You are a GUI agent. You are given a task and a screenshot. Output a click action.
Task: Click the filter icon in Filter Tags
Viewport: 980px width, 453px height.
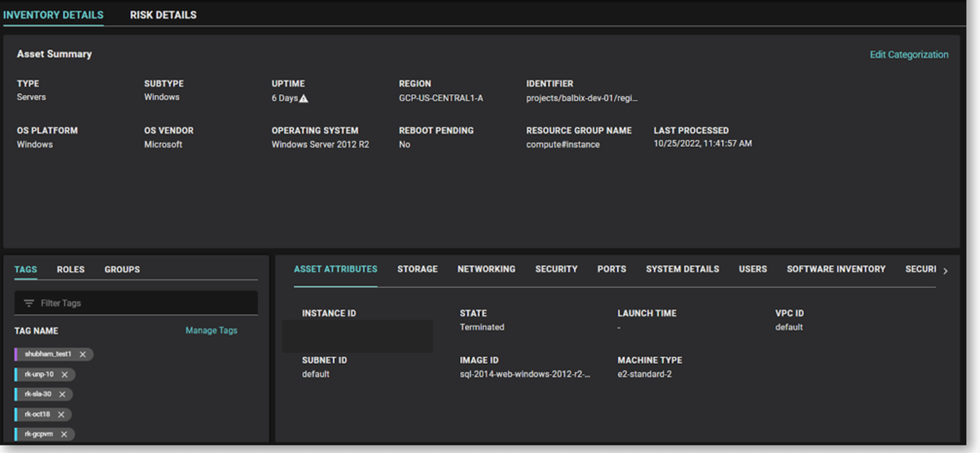(x=29, y=303)
